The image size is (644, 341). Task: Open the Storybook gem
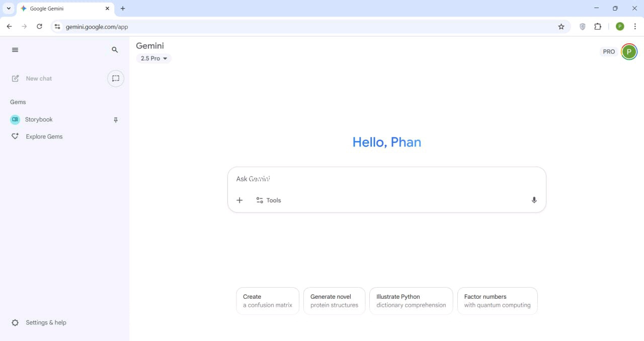click(x=39, y=119)
